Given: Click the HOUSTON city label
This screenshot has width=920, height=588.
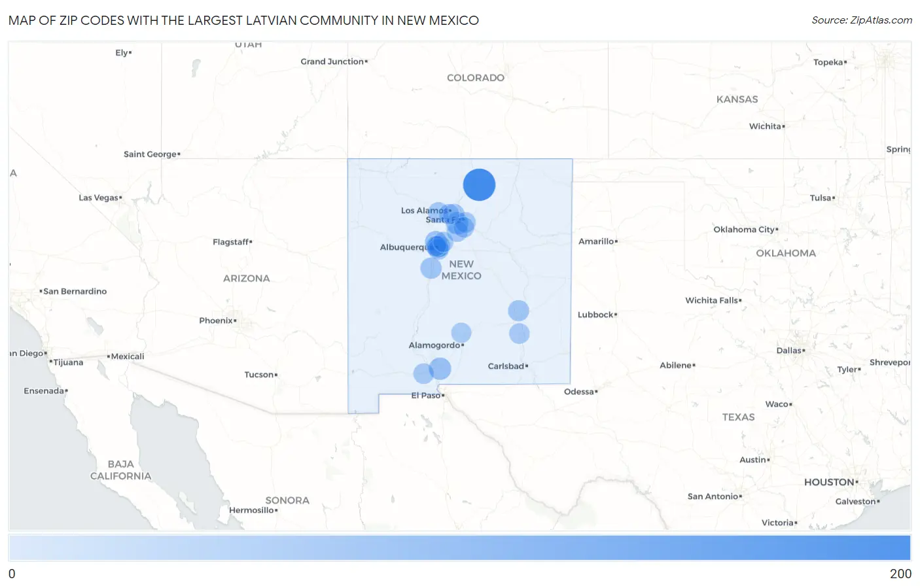Looking at the screenshot, I should 829,482.
